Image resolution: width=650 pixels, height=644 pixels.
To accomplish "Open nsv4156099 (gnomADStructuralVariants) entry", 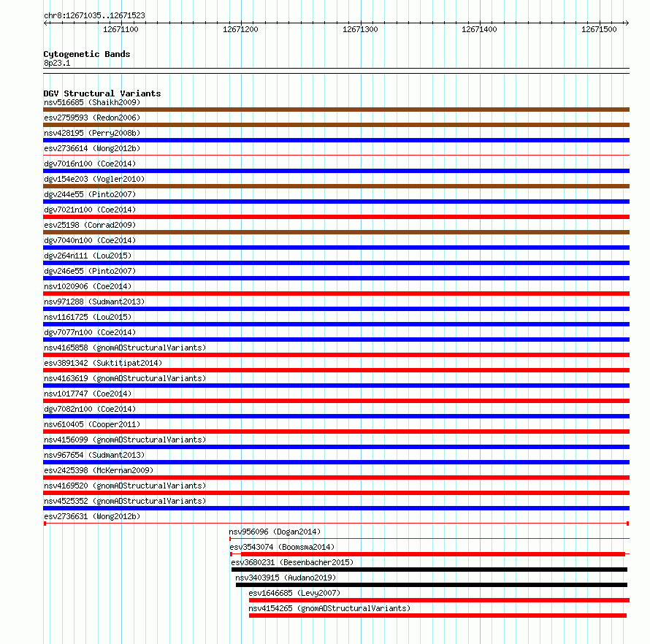I will tap(125, 440).
